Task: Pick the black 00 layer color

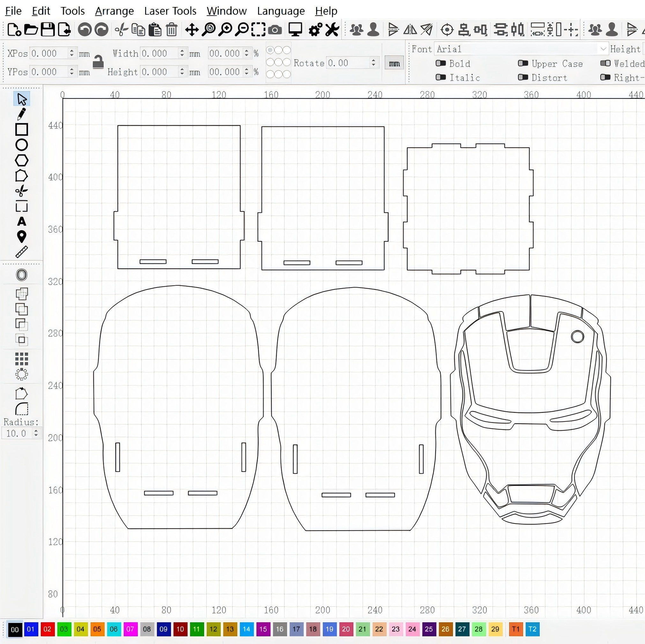Action: (15, 629)
